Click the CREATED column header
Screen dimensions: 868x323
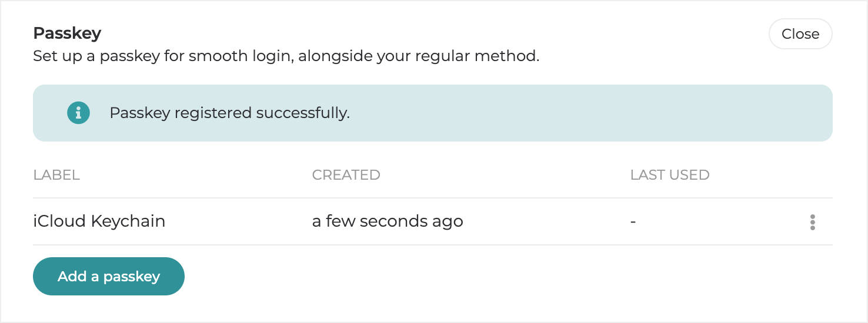[346, 175]
